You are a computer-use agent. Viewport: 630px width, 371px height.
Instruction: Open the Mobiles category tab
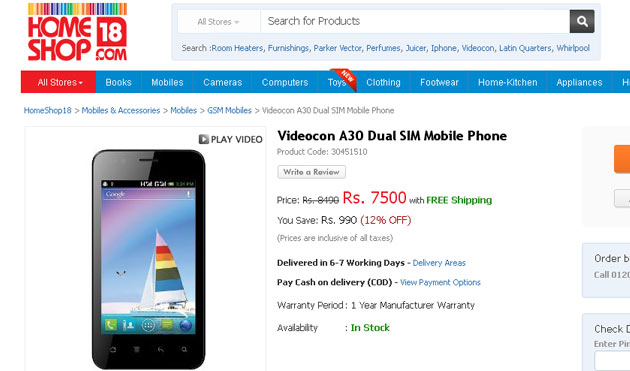point(167,82)
